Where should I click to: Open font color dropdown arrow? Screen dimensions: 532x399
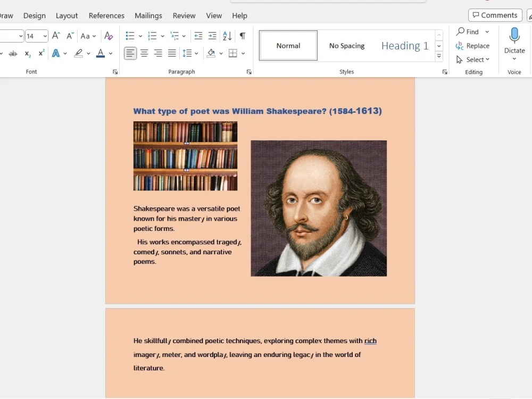pos(111,54)
